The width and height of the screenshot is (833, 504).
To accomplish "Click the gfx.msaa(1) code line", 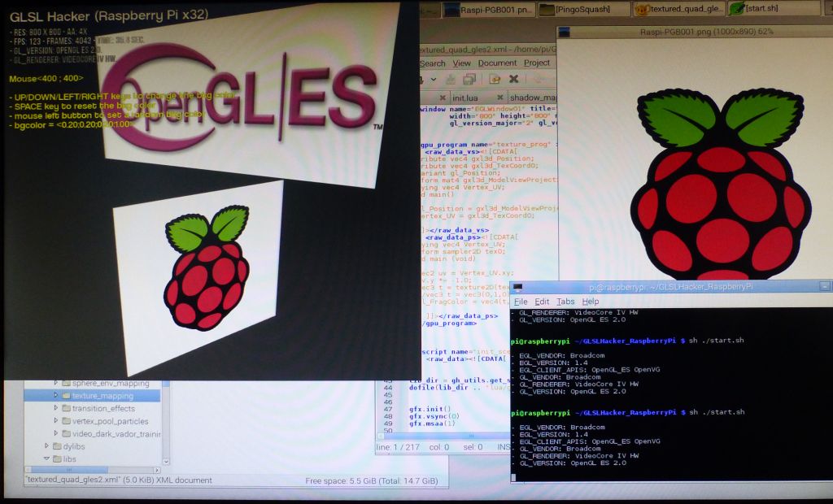I will tap(432, 424).
